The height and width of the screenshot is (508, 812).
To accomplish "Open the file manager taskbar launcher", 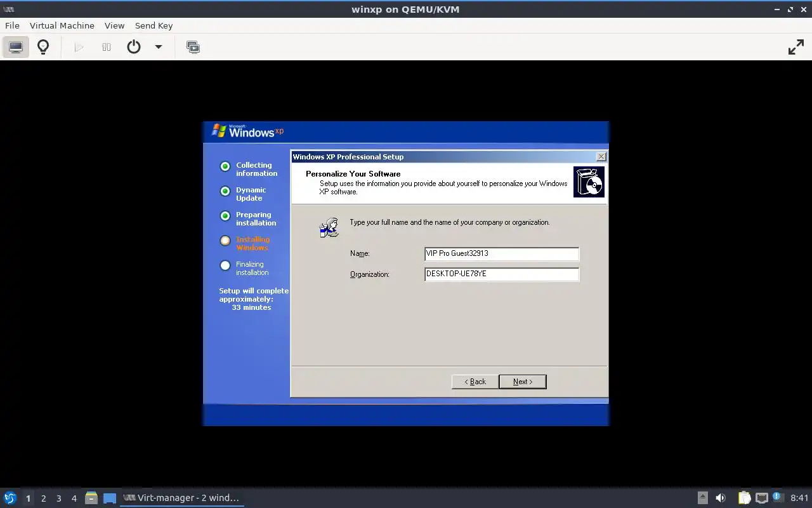I will tap(91, 498).
